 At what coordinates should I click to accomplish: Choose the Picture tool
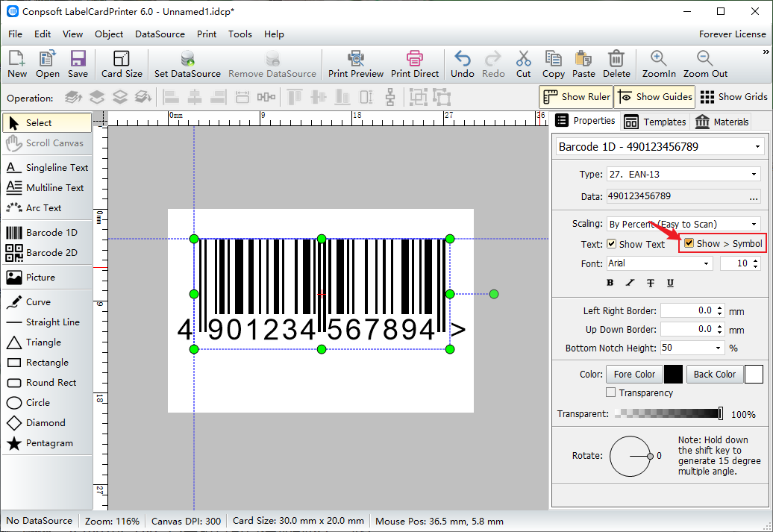tap(47, 277)
